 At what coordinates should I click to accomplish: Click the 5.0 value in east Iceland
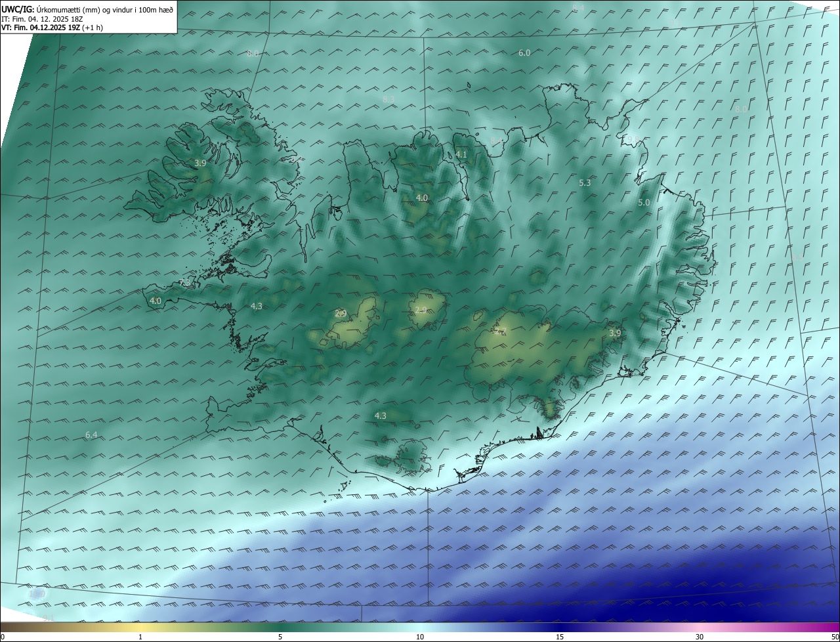click(x=644, y=203)
